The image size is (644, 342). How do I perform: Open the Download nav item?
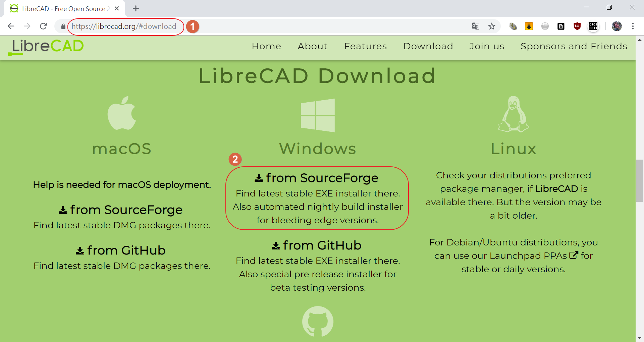[428, 46]
